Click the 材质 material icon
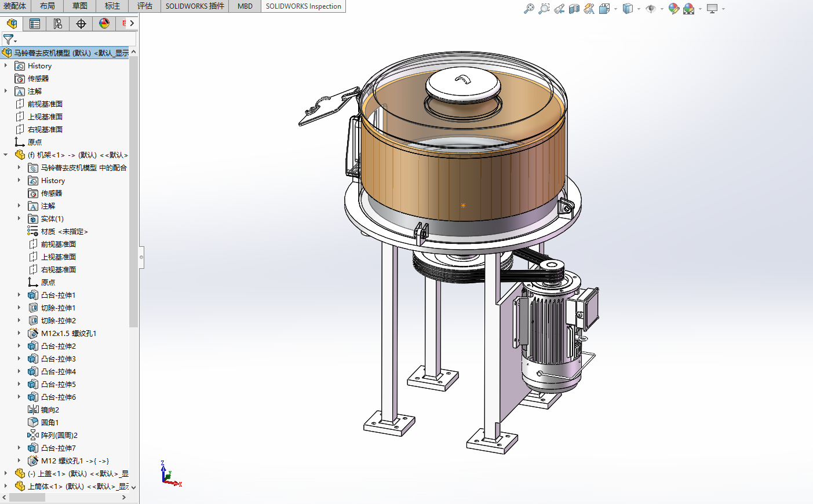The image size is (813, 504). click(33, 231)
